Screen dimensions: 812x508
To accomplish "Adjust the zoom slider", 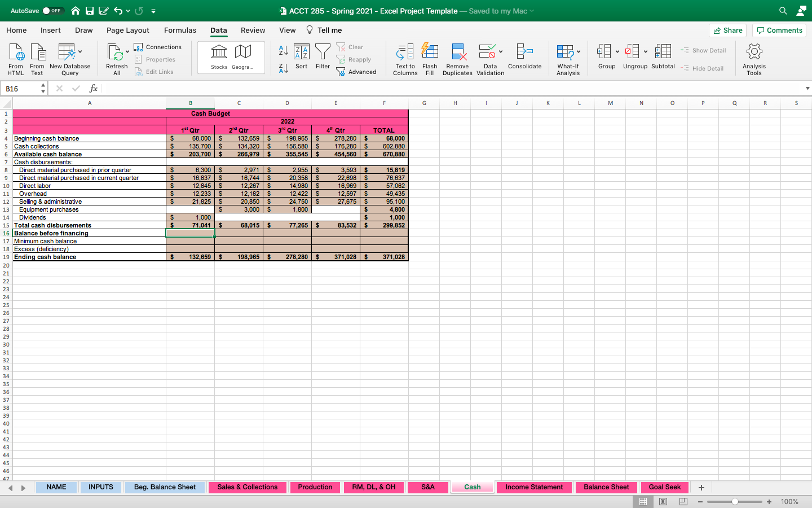I will [735, 501].
